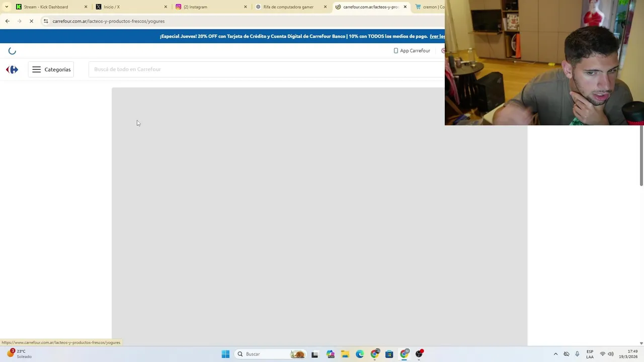This screenshot has width=644, height=362.
Task: Click the hamburger icon beside Categorias
Action: point(36,69)
